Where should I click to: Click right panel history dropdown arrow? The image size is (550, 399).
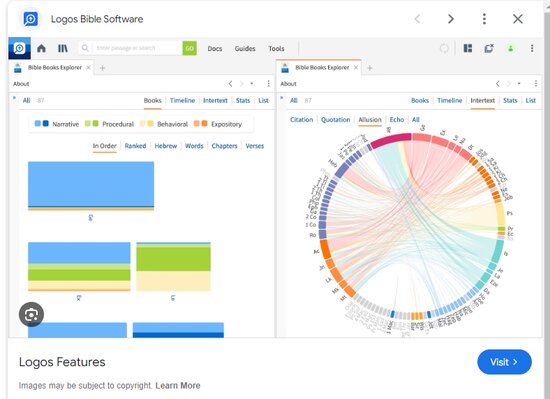[519, 83]
